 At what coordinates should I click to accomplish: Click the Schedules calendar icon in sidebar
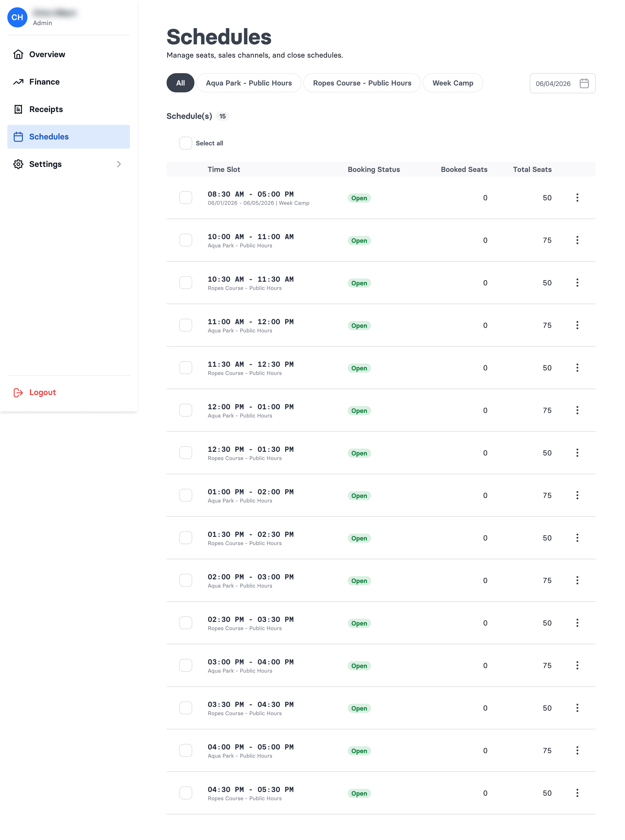tap(18, 137)
